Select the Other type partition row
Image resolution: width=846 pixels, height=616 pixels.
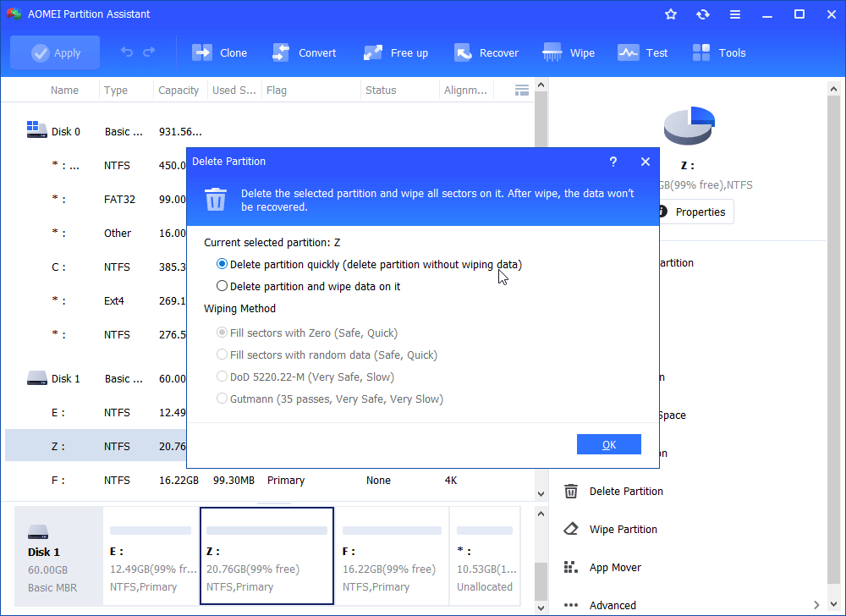tap(96, 233)
